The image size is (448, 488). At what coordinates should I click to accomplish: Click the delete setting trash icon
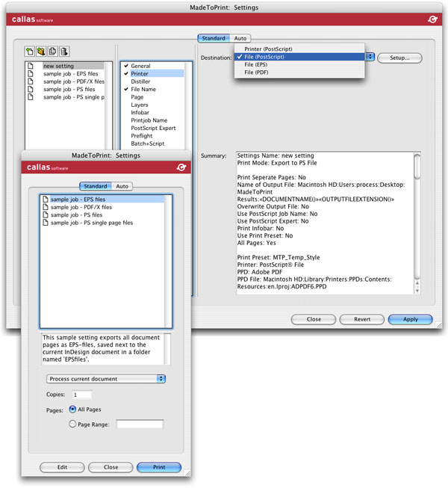pyautogui.click(x=64, y=52)
